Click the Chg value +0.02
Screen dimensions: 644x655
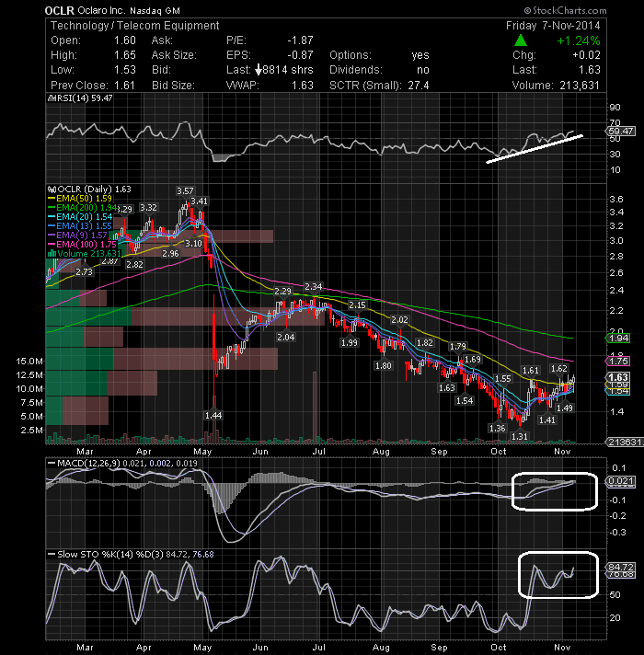[x=586, y=54]
